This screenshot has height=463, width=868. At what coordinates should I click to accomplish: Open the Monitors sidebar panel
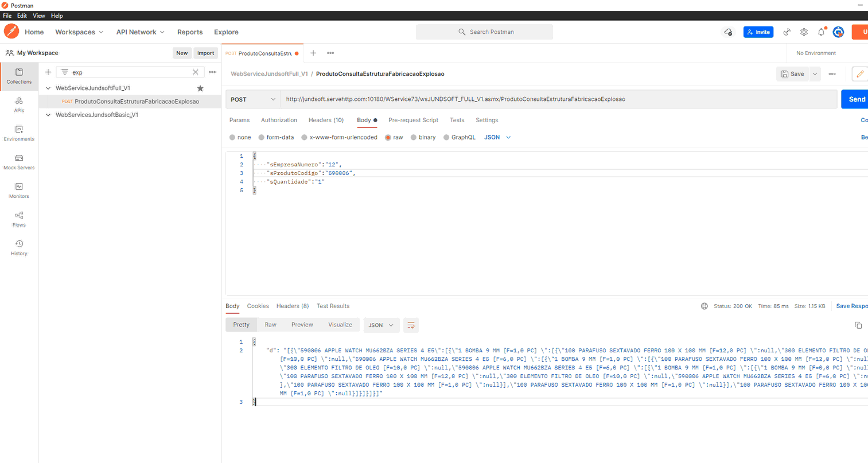click(19, 190)
